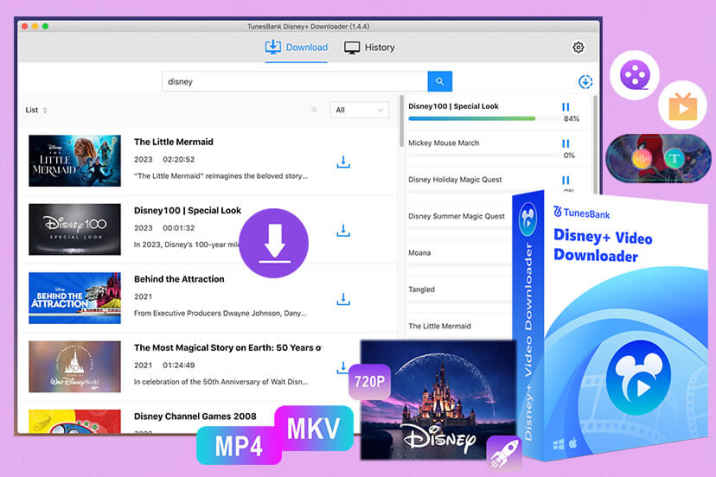Click the circular download queue icon

point(585,82)
